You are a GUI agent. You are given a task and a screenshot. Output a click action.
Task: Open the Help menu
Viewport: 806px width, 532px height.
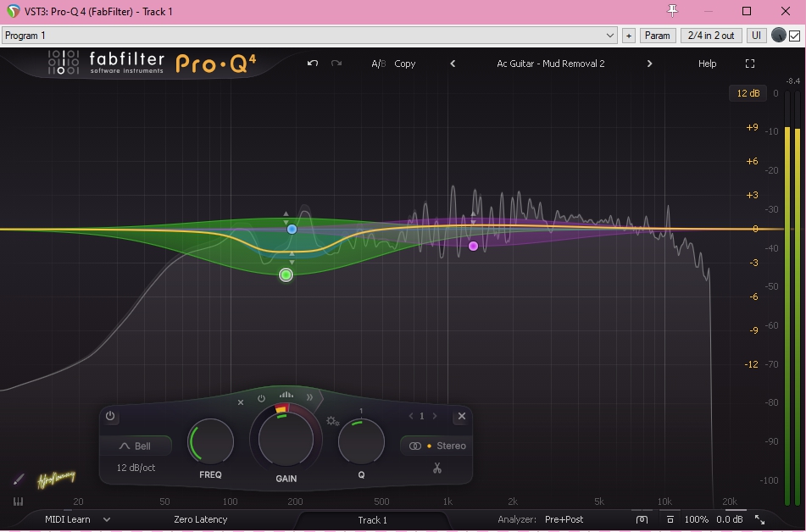(707, 64)
